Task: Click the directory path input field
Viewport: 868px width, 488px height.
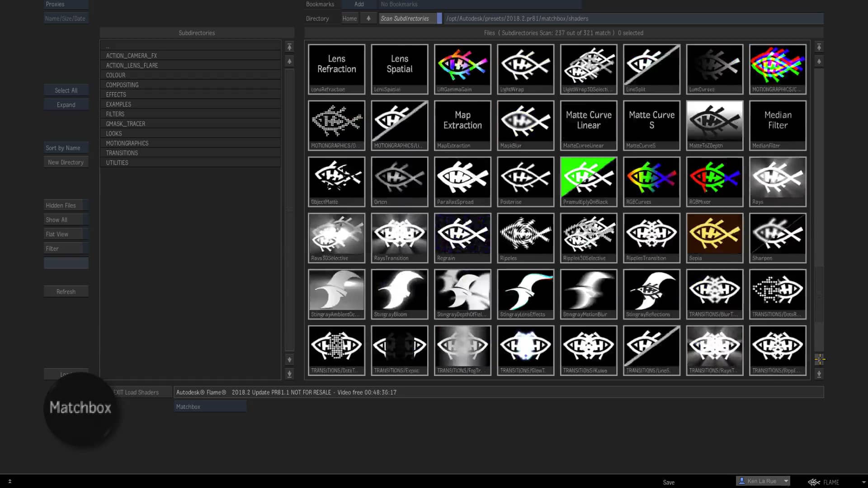Action: tap(634, 19)
